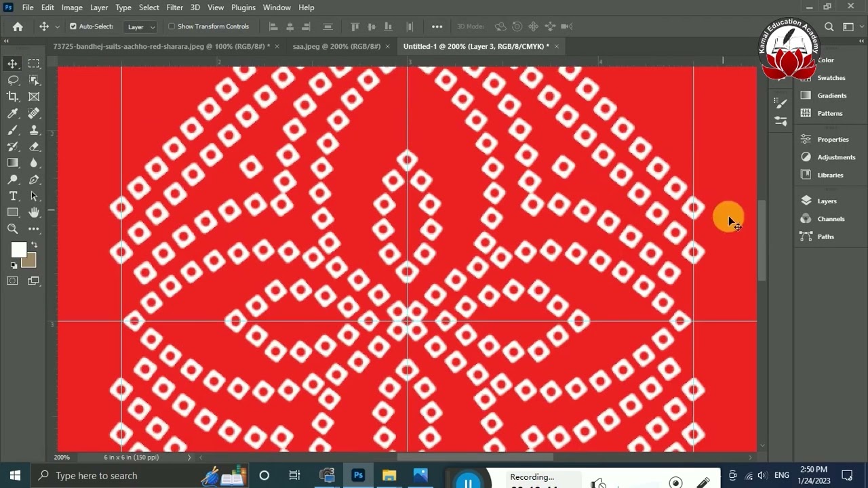Reset default foreground and background colors
Viewport: 868px width, 488px height.
click(x=14, y=266)
